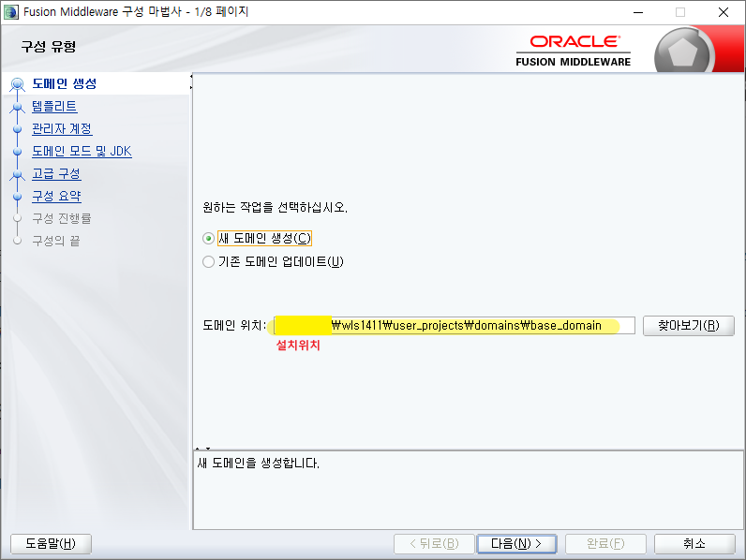Click the 구성 요약 step node icon
Viewport: 746px width, 560px height.
pyautogui.click(x=18, y=196)
